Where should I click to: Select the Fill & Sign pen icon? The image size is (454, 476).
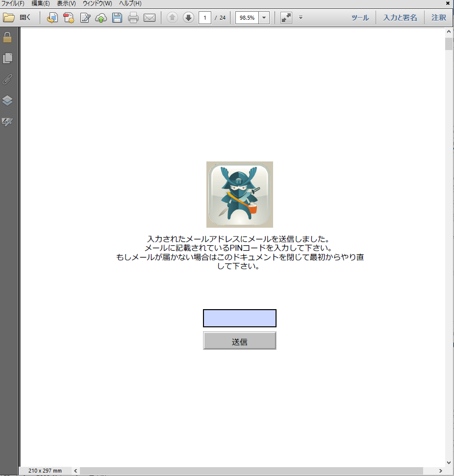click(84, 18)
